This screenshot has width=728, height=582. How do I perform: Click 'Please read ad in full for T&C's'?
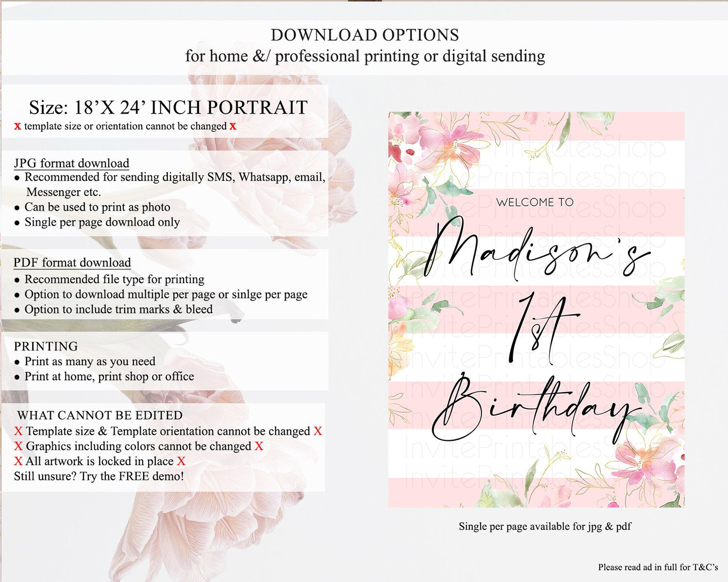pos(658,567)
